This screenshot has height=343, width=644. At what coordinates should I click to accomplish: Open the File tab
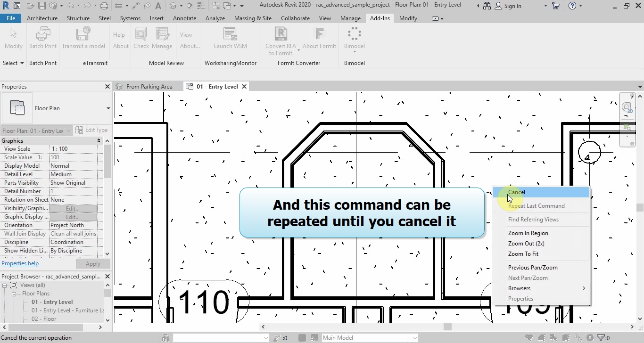click(10, 18)
